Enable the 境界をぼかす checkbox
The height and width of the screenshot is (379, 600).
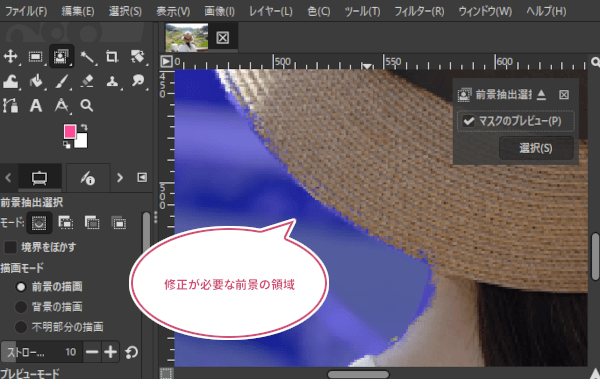coord(10,247)
